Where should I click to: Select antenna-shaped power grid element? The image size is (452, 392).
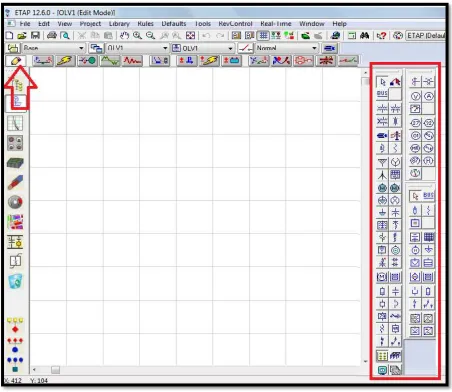383,162
